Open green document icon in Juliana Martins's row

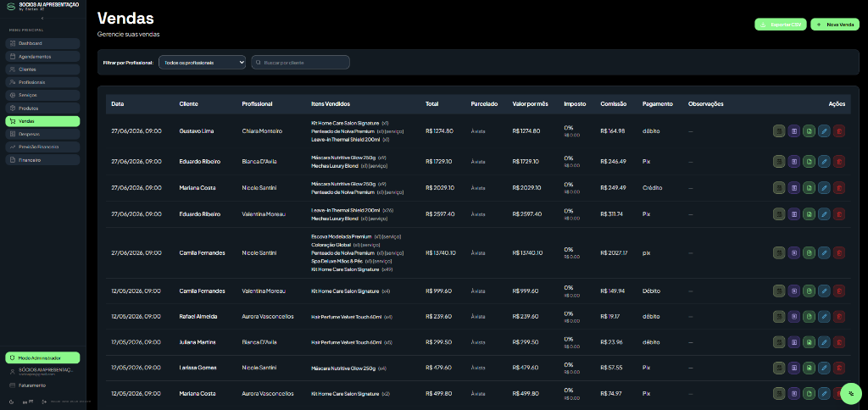[809, 342]
